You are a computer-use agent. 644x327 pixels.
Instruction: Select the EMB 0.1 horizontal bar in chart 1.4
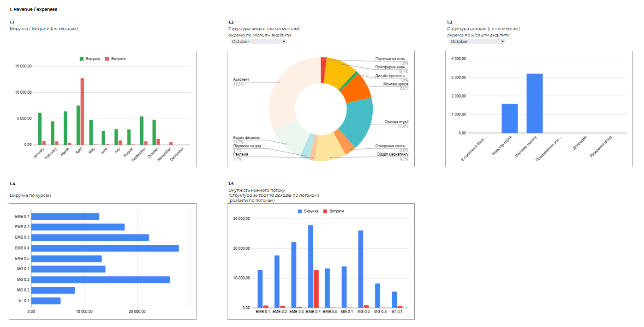(65, 217)
